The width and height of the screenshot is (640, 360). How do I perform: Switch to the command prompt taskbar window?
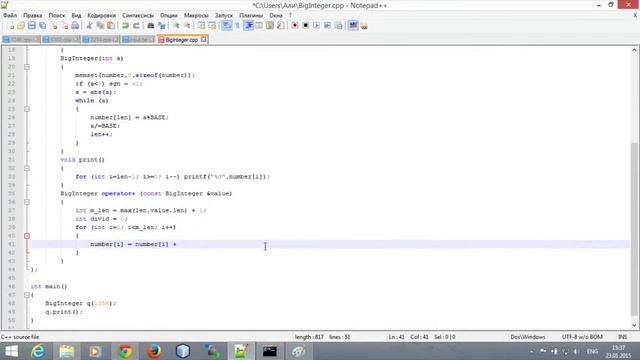pos(269,351)
